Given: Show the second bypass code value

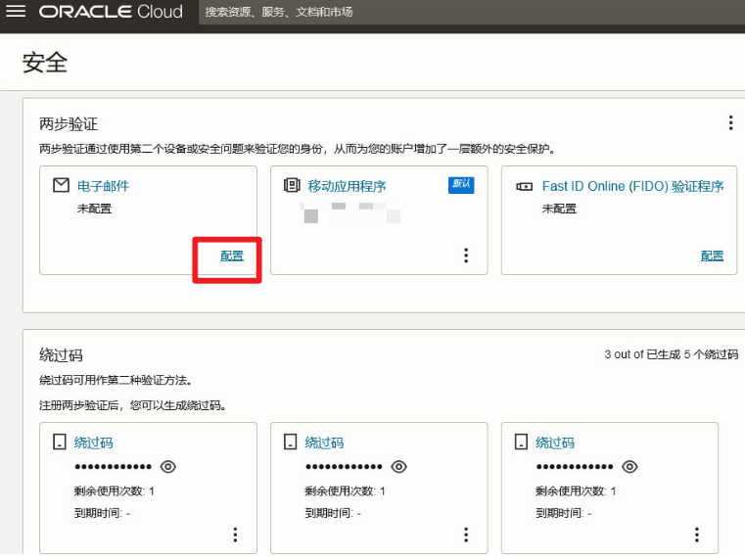Looking at the screenshot, I should tap(398, 467).
